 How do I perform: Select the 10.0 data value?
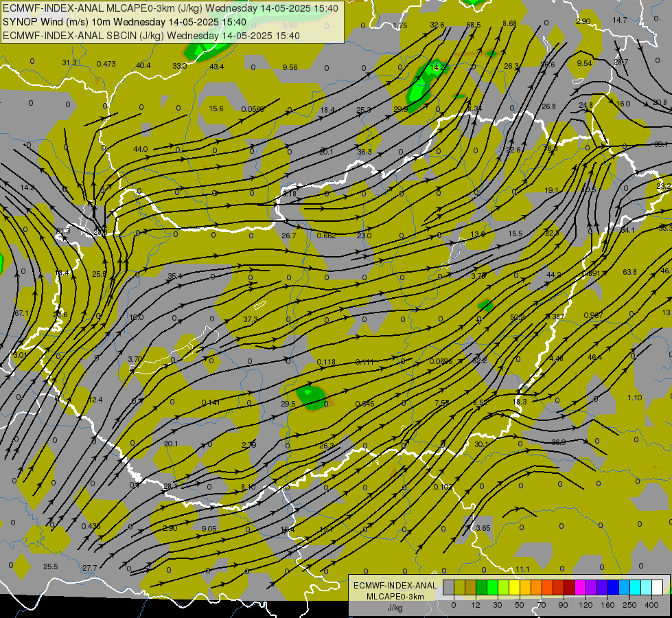click(137, 317)
